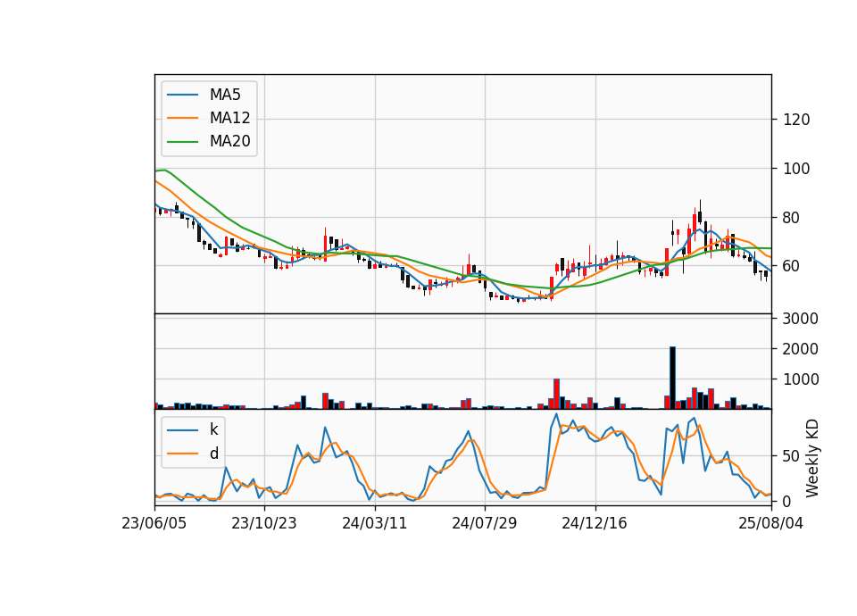Click the 100 price axis tick
This screenshot has height=616, width=857.
click(796, 169)
